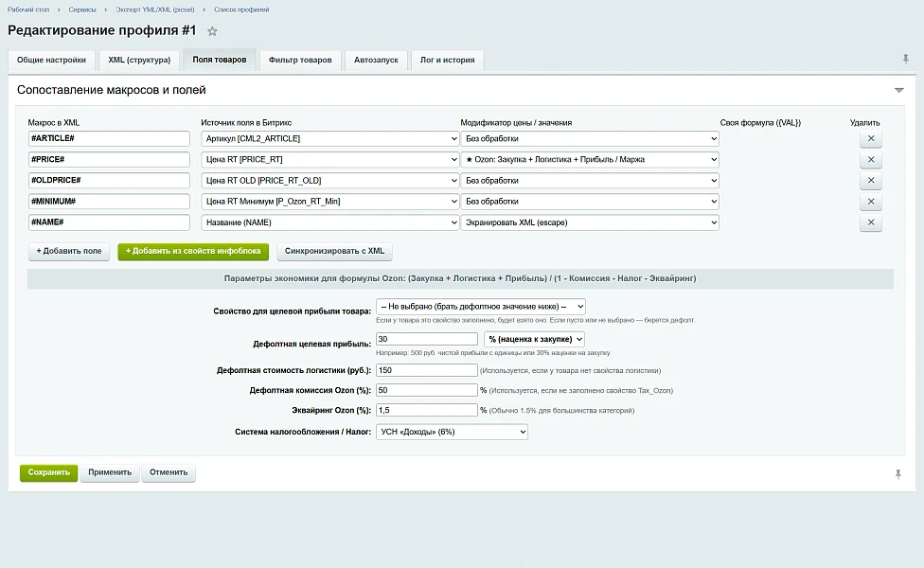Delete the #ARTICLE# macro row

[870, 138]
